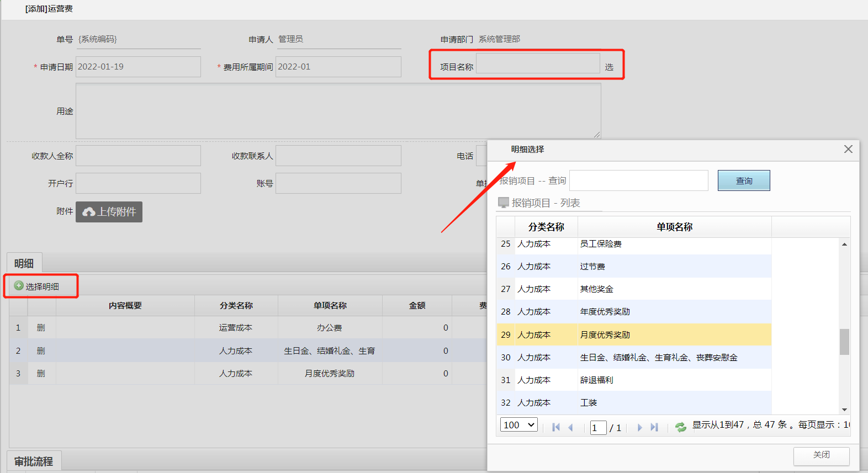
Task: Select the 辞退福利 row in list
Action: 596,380
